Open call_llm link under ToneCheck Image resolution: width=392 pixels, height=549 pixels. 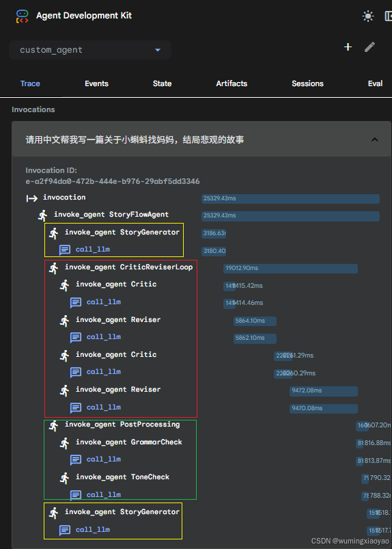(104, 494)
